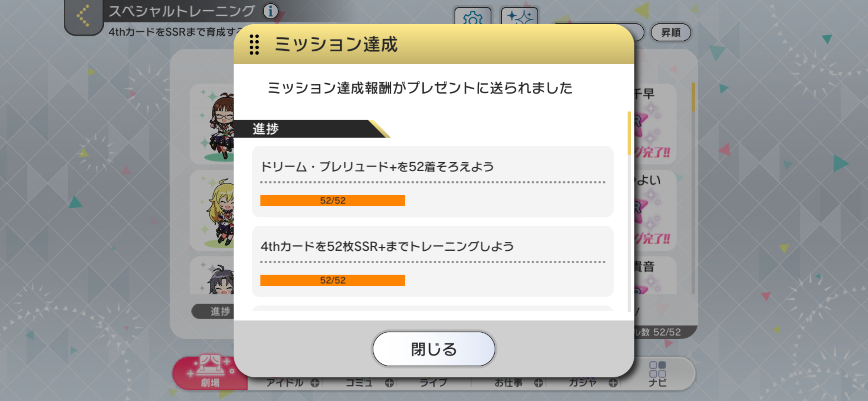Expand the お仕事 menu plus icon
The height and width of the screenshot is (401, 868).
tap(538, 383)
